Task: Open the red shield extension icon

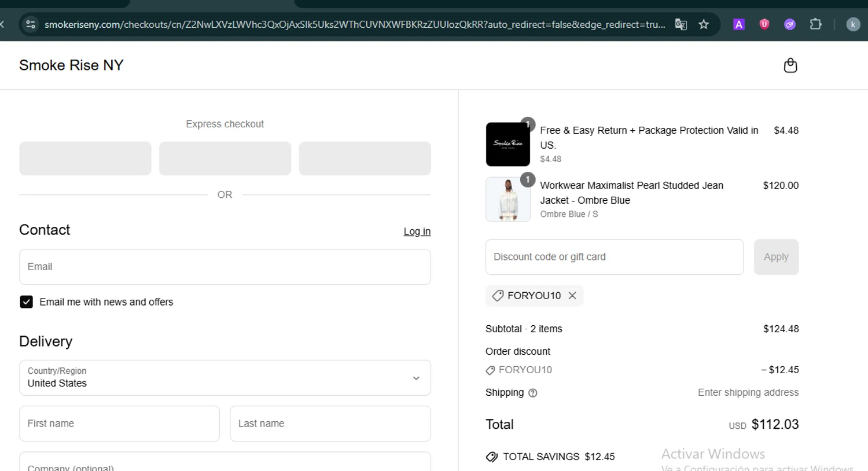Action: click(x=764, y=24)
